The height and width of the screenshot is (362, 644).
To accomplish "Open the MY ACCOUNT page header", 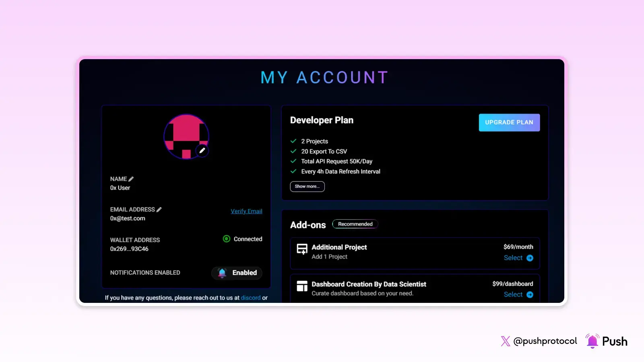I will pos(324,77).
